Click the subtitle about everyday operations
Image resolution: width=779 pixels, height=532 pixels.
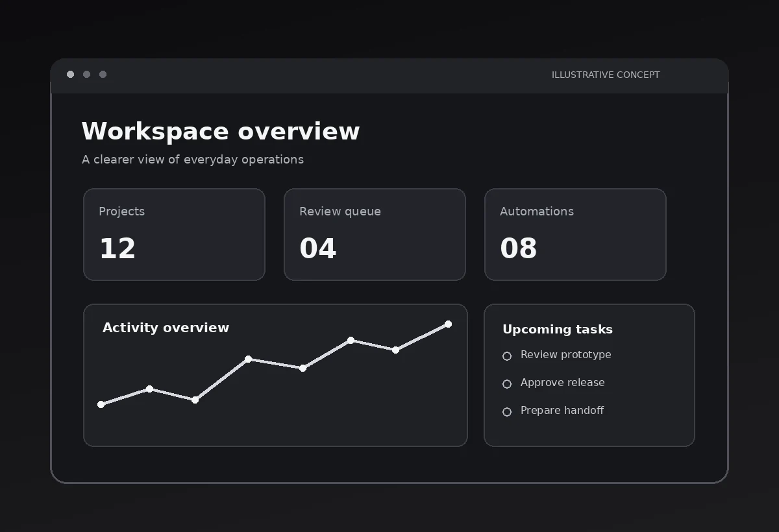(x=193, y=160)
